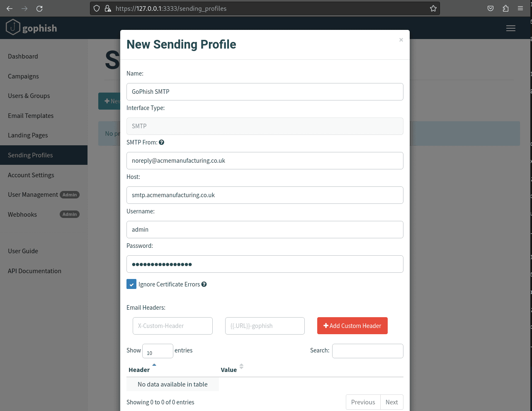Open Landing Pages in the sidebar
The height and width of the screenshot is (411, 532).
(28, 135)
